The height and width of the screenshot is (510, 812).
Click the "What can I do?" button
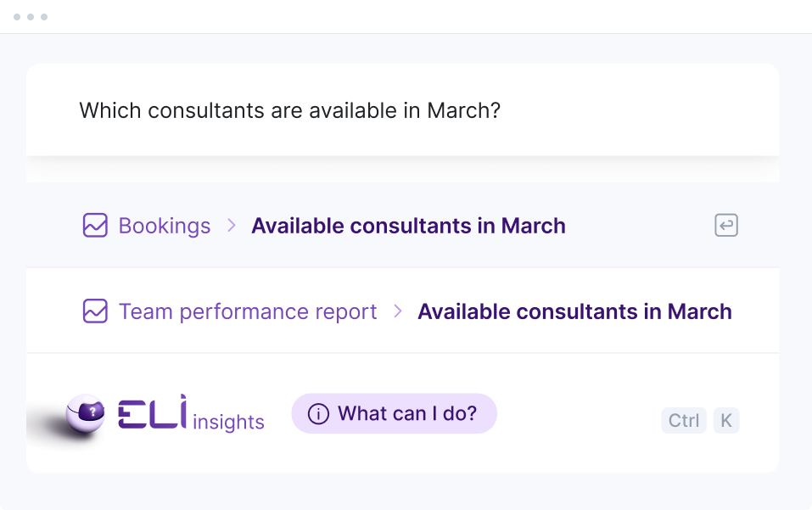394,413
